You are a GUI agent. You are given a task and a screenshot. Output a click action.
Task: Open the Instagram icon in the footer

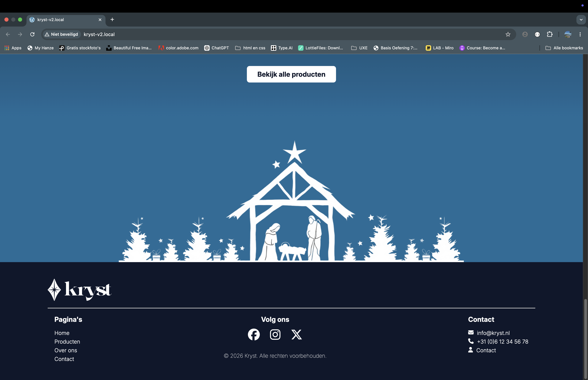coord(275,335)
